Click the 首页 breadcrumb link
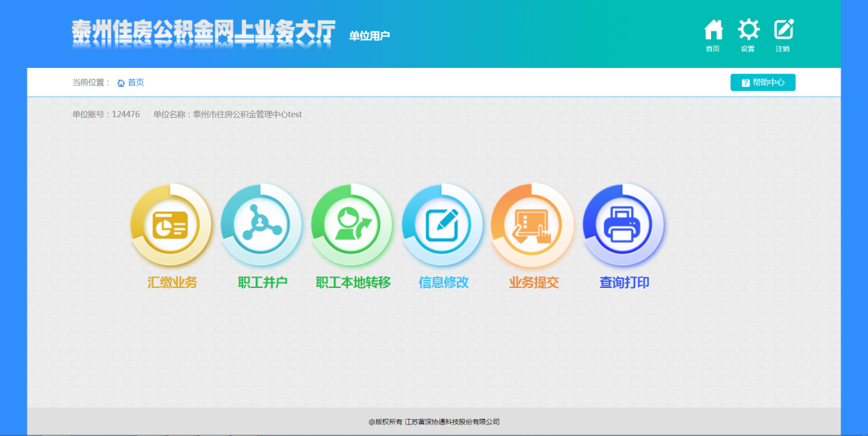The width and height of the screenshot is (868, 436). pyautogui.click(x=136, y=82)
